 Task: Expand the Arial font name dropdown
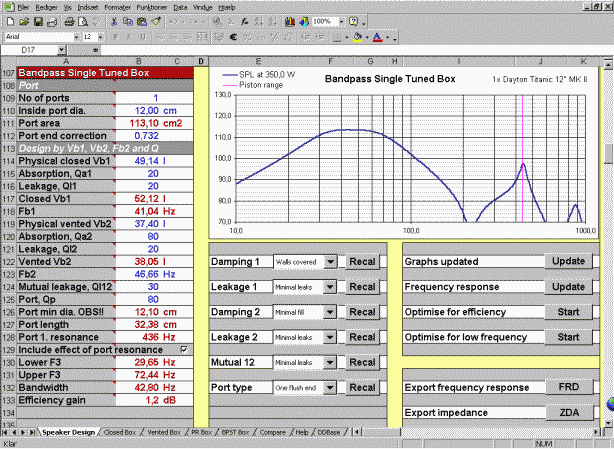coord(76,37)
